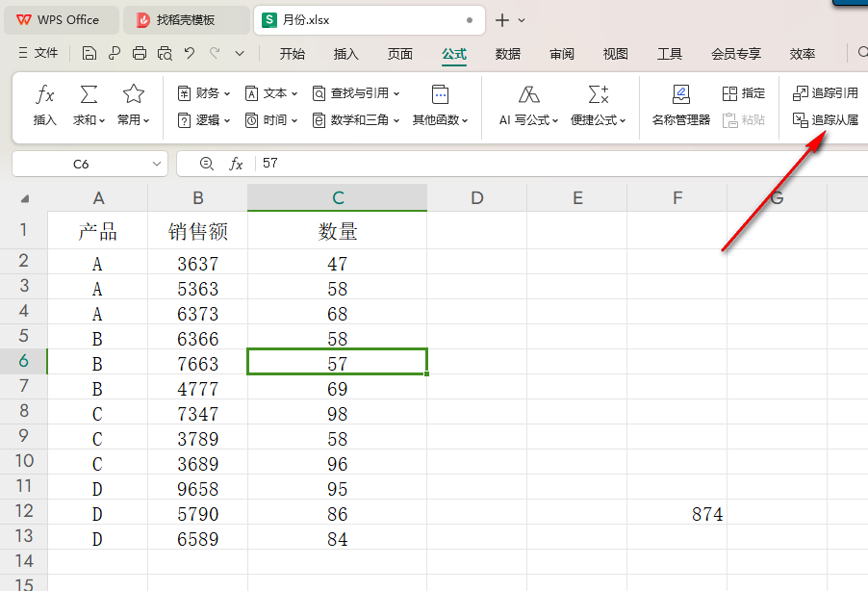Click Define name 指定 button
Viewport: 868px width, 591px height.
point(744,93)
